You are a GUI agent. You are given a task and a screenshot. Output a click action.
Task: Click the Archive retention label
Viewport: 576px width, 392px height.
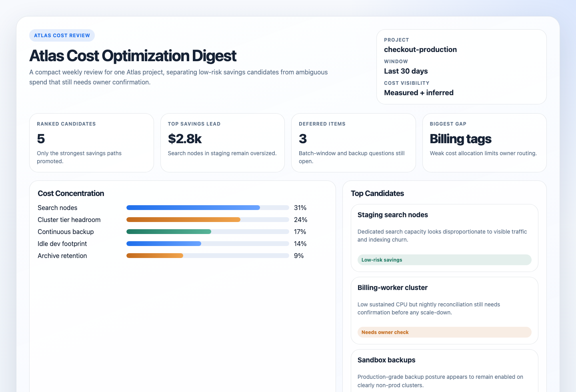point(62,256)
